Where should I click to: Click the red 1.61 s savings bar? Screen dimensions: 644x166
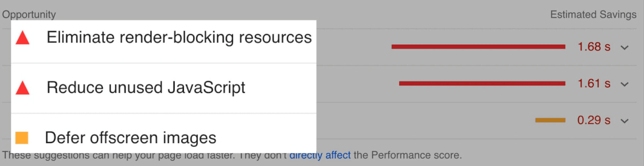click(482, 84)
